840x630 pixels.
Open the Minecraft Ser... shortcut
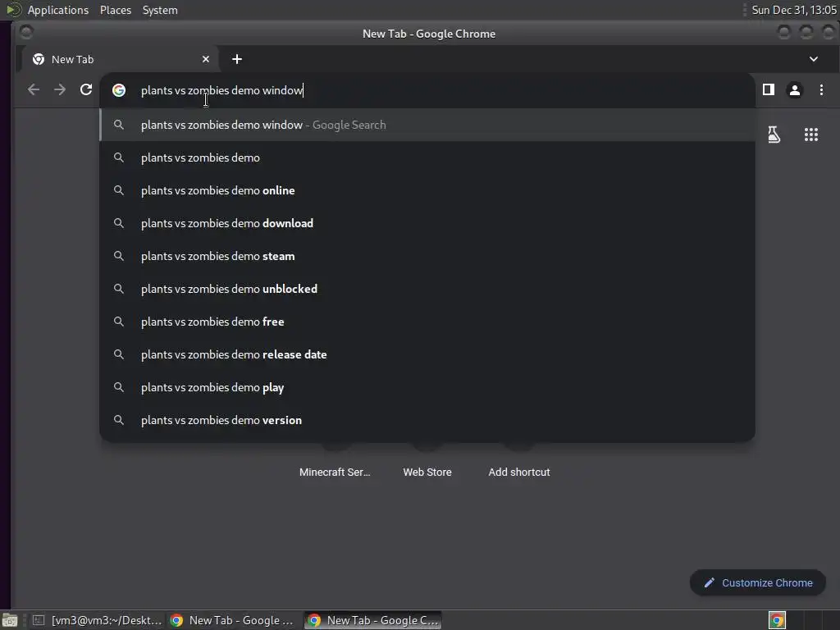point(335,472)
